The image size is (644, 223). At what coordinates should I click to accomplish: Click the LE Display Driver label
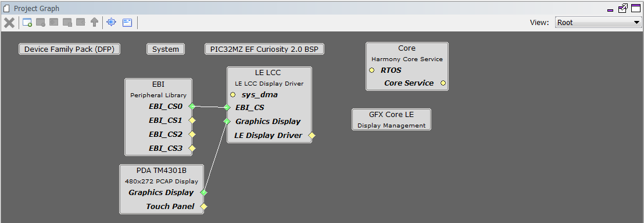click(268, 135)
